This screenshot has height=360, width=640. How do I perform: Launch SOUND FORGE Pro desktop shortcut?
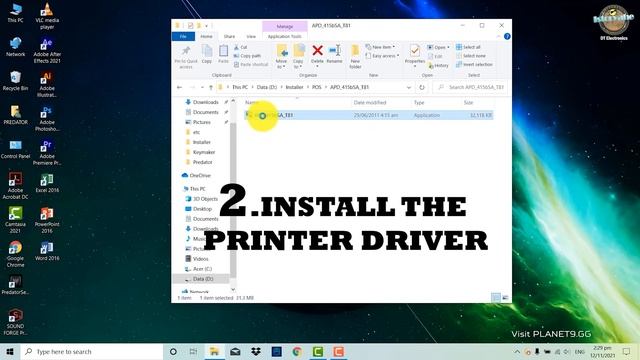[16, 322]
